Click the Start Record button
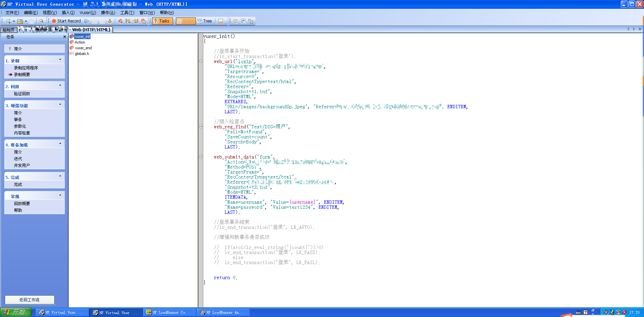 coord(66,21)
